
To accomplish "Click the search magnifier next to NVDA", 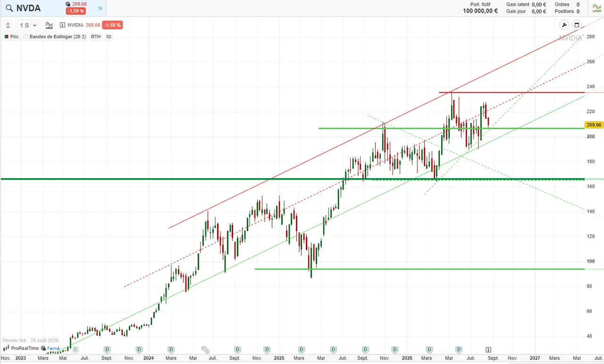I will pos(9,8).
